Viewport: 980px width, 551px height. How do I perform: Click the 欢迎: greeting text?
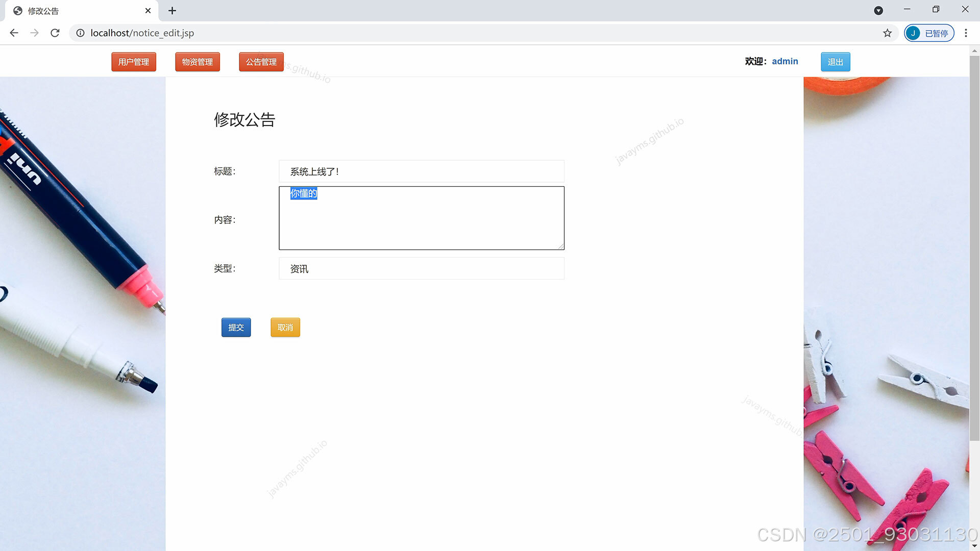coord(755,61)
